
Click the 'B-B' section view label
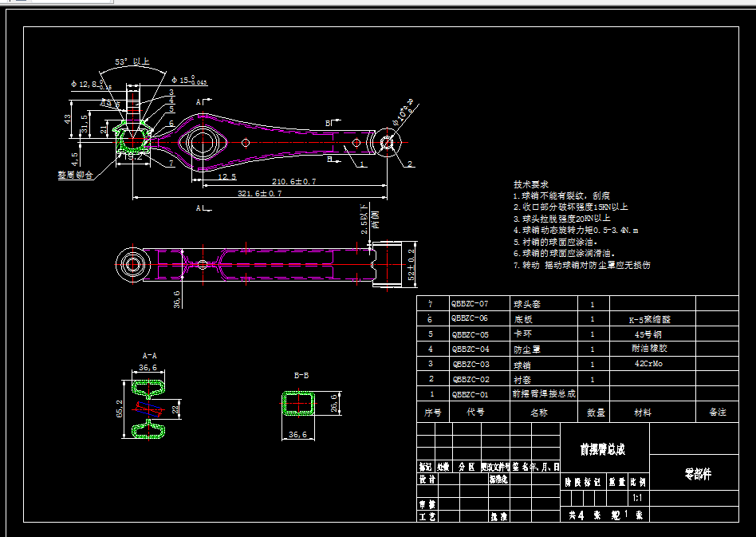click(301, 375)
